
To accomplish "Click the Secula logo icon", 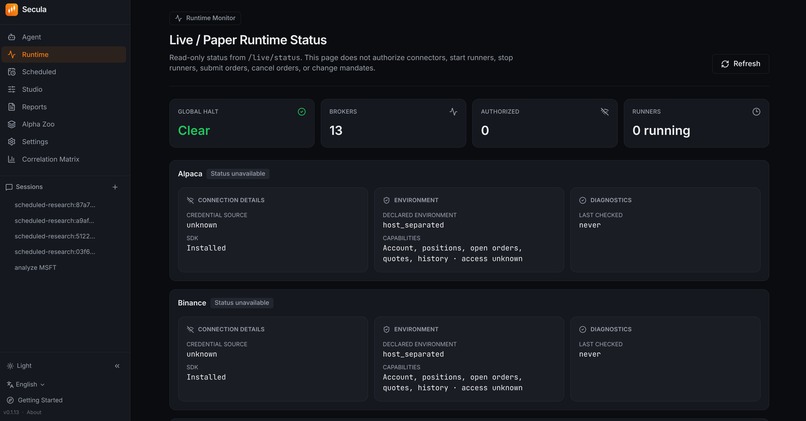I will [11, 9].
